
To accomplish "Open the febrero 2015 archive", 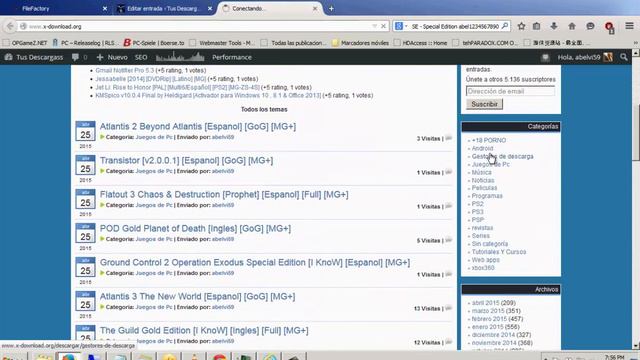I will click(x=489, y=319).
